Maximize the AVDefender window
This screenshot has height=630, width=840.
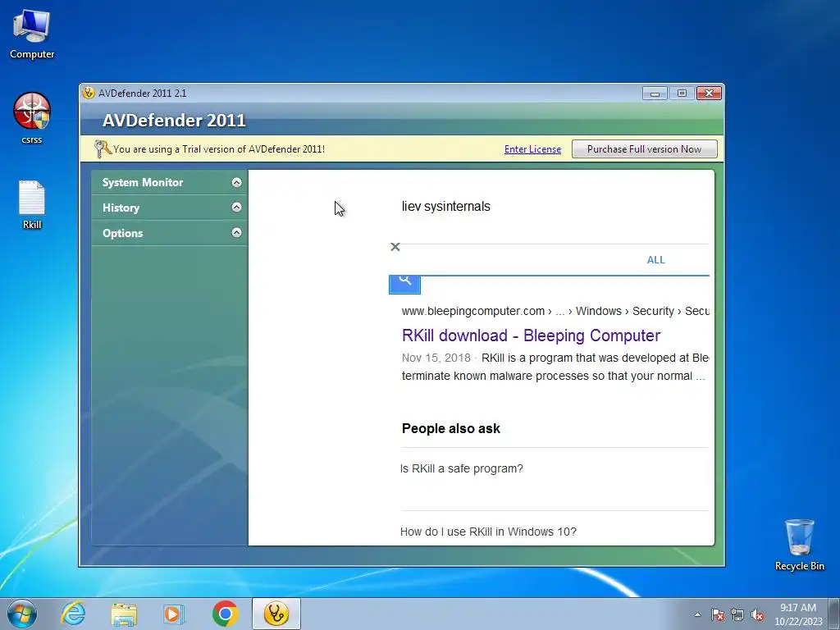682,94
